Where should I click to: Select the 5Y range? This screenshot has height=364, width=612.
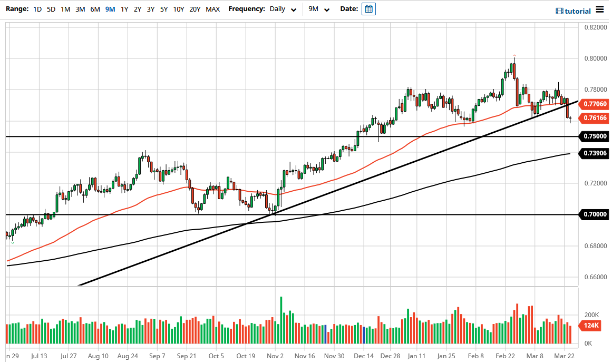[163, 9]
